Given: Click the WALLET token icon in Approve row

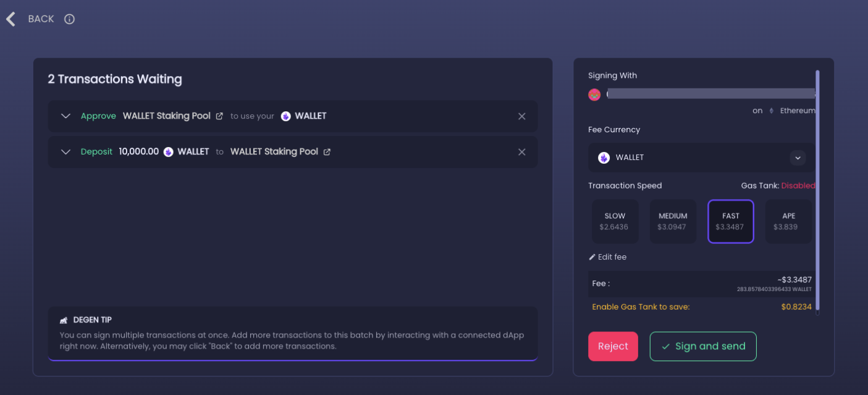Looking at the screenshot, I should (x=285, y=116).
